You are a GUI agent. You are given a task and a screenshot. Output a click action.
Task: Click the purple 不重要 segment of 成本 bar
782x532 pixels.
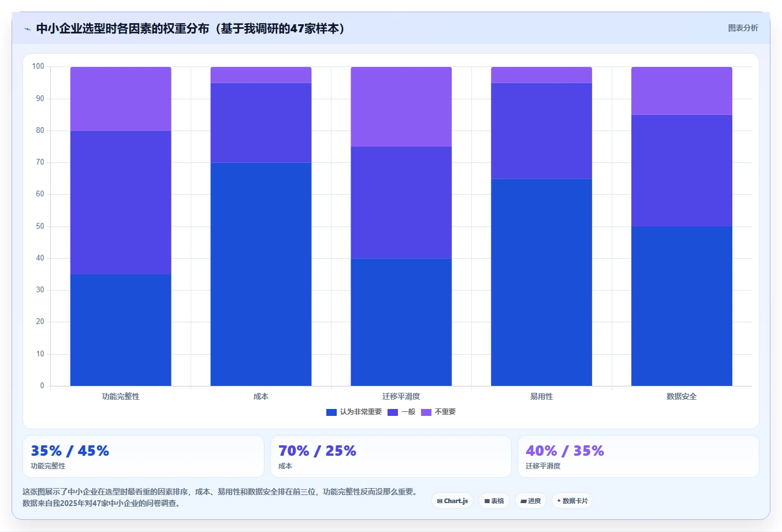(261, 75)
